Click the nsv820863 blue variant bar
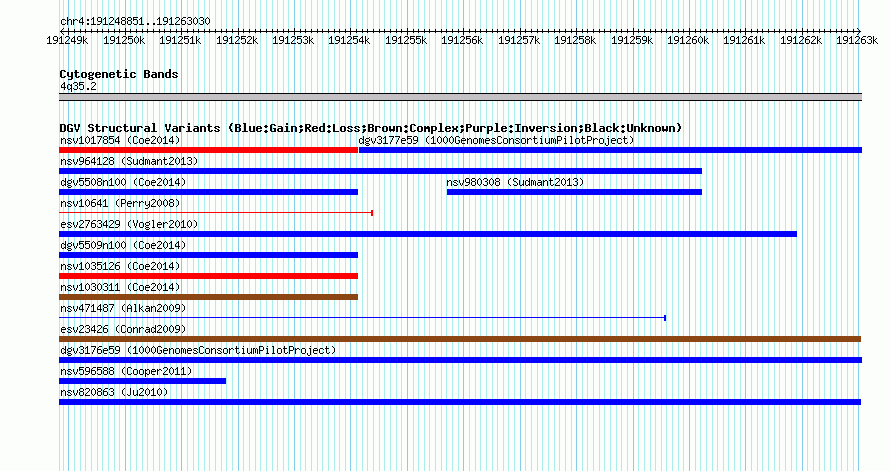Viewport: 890px width, 471px height. pos(460,402)
